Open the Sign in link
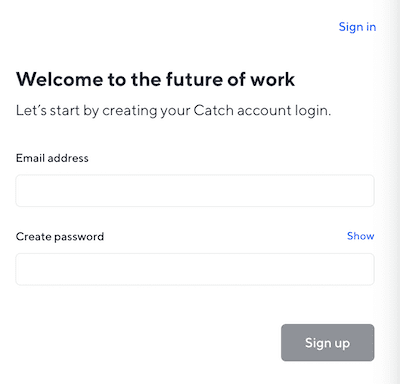Viewport: 400px width, 384px height. pos(357,27)
